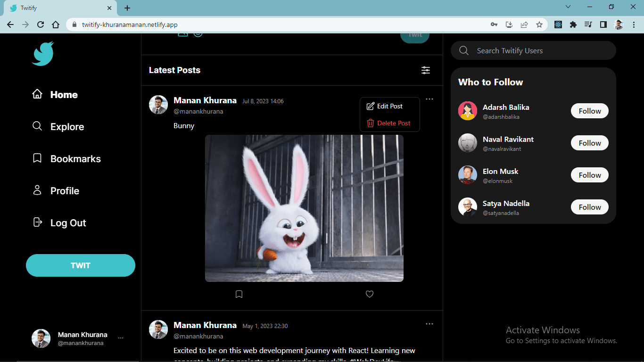Click the browser home button
The width and height of the screenshot is (644, 362).
point(56,25)
